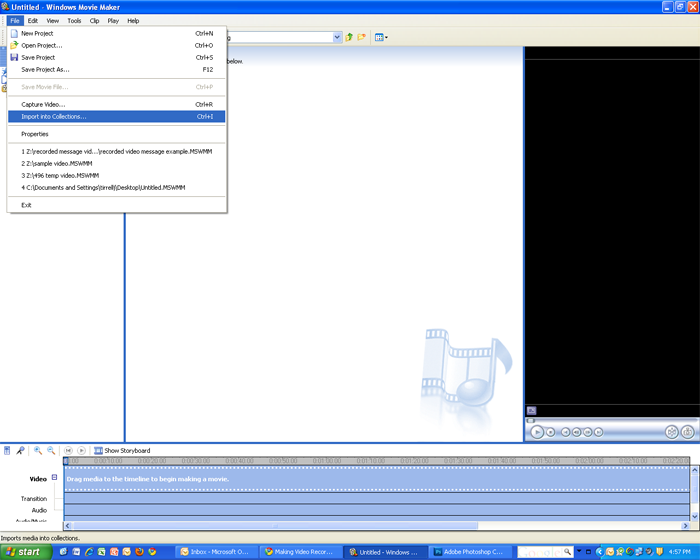Click the New Collection Folder icon
700x560 pixels.
point(361,38)
